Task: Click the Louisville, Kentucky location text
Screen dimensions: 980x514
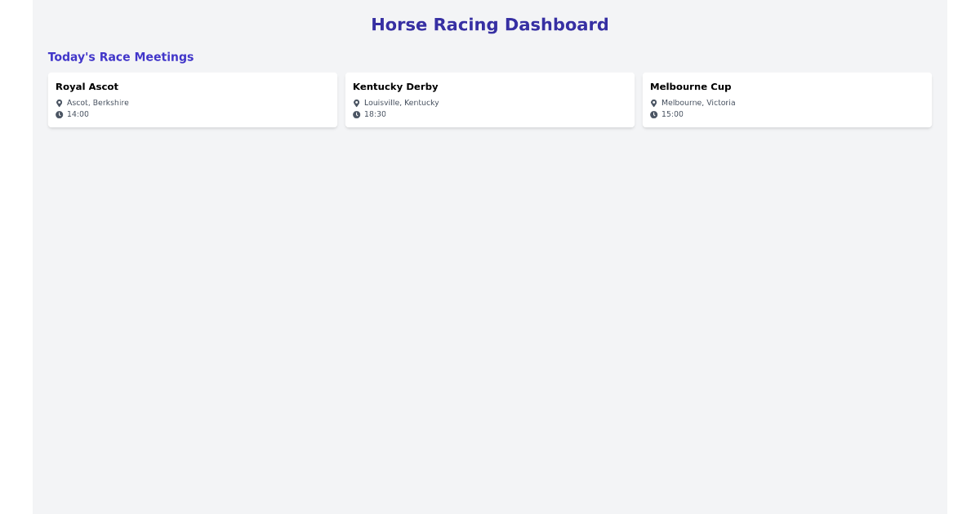Action: (401, 103)
